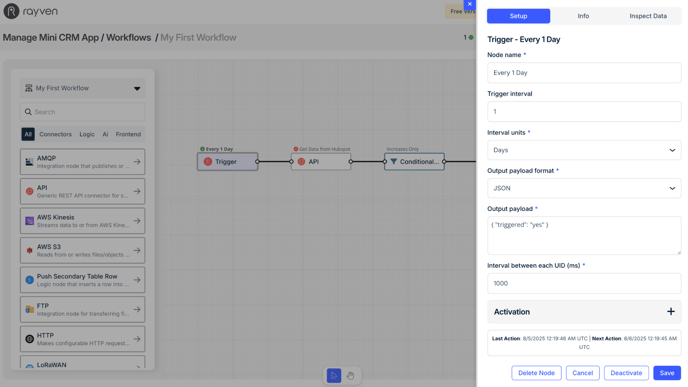Viewport: 688px width, 387px height.
Task: Add the HTTP node using its arrow
Action: click(137, 339)
